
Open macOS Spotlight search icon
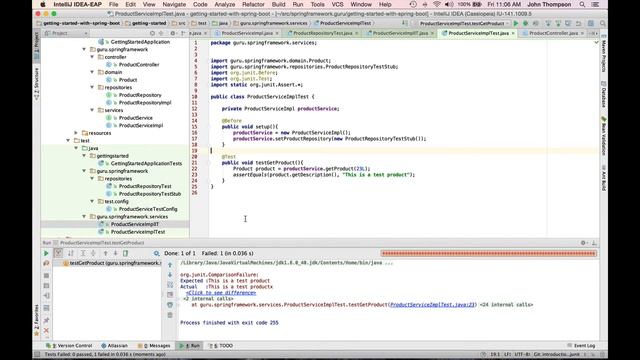[x=582, y=4]
